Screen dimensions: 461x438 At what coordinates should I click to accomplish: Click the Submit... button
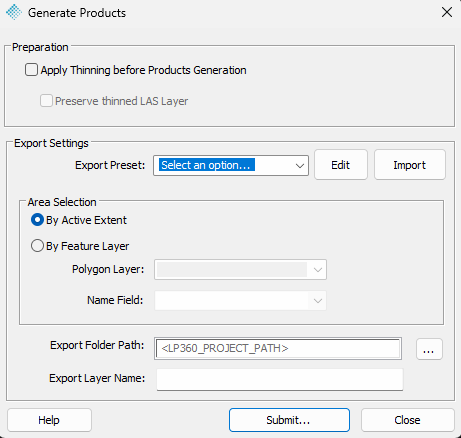click(289, 420)
